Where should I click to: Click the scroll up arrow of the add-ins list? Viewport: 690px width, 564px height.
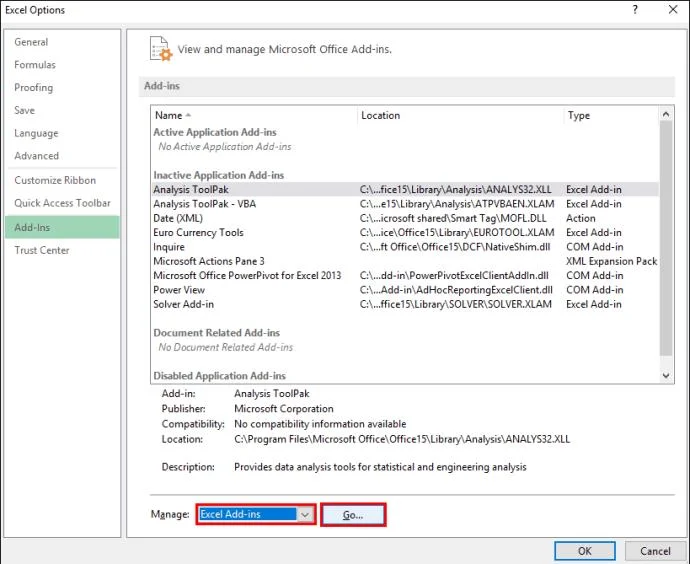pos(666,114)
